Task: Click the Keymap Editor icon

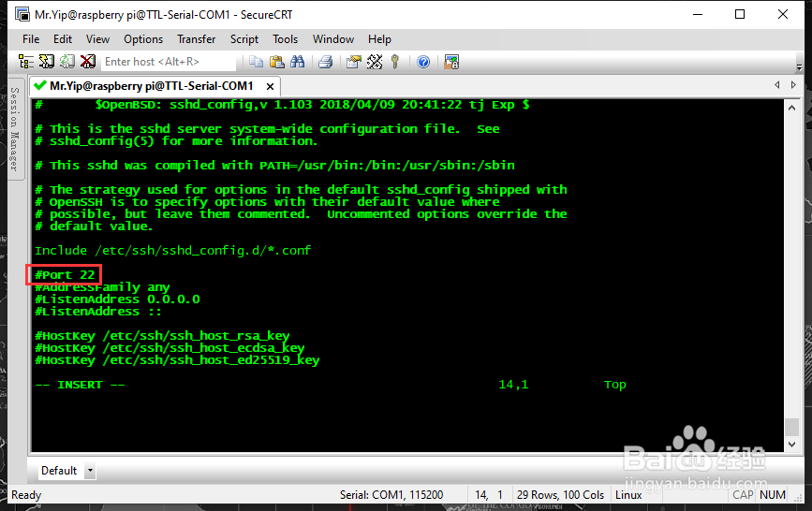Action: [x=375, y=62]
